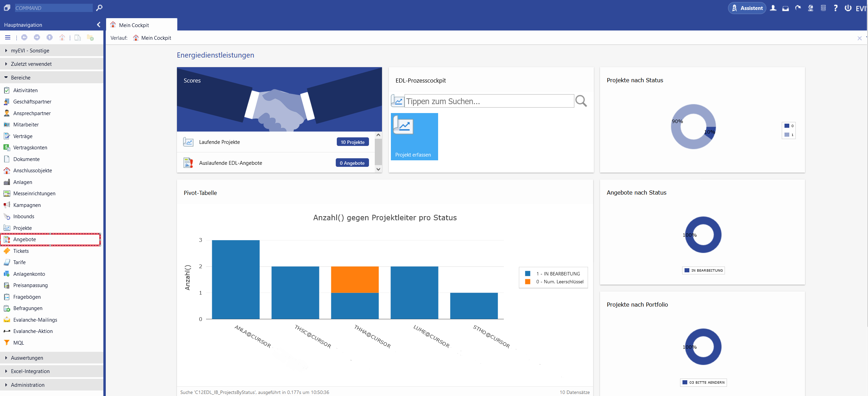The image size is (868, 396).
Task: Click the database server icon in the header
Action: (x=823, y=8)
